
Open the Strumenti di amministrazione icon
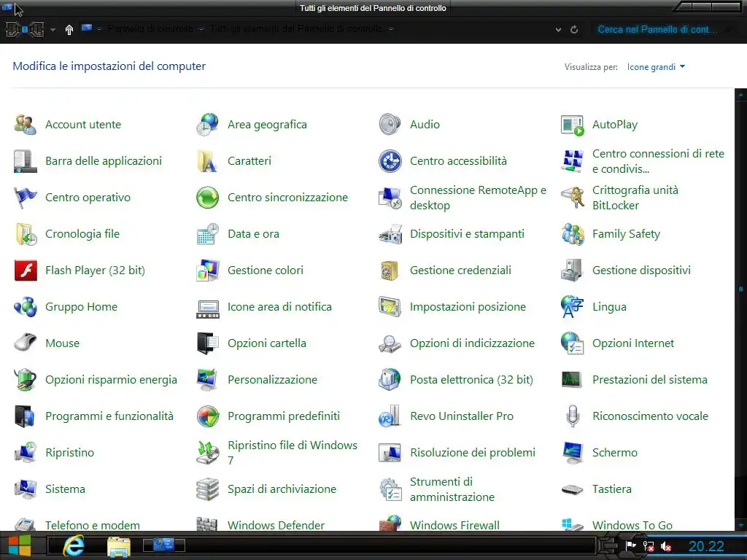(390, 489)
